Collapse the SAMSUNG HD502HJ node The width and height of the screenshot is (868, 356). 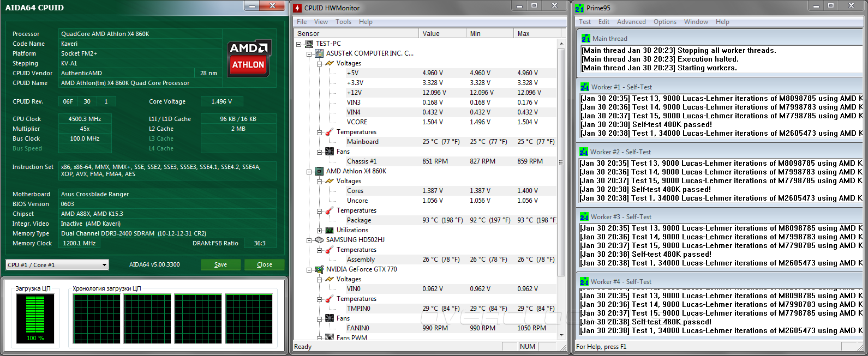(x=309, y=240)
